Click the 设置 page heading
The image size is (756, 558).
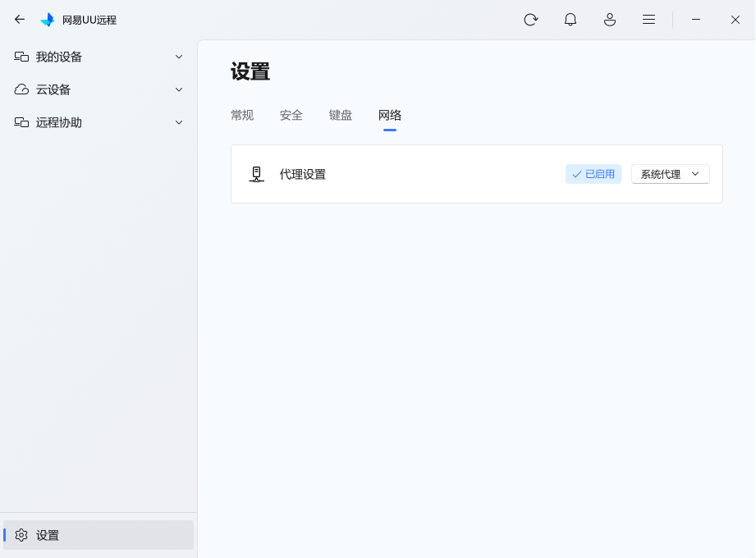250,71
